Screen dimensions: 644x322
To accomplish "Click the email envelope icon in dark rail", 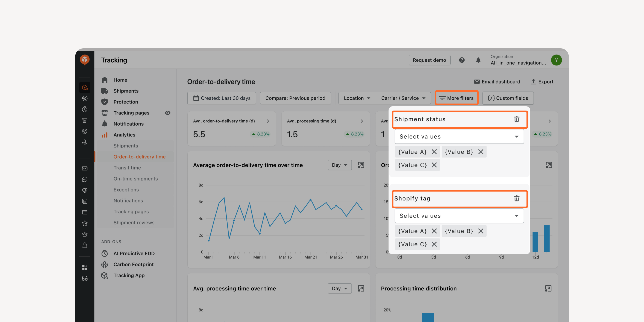I will point(85,169).
